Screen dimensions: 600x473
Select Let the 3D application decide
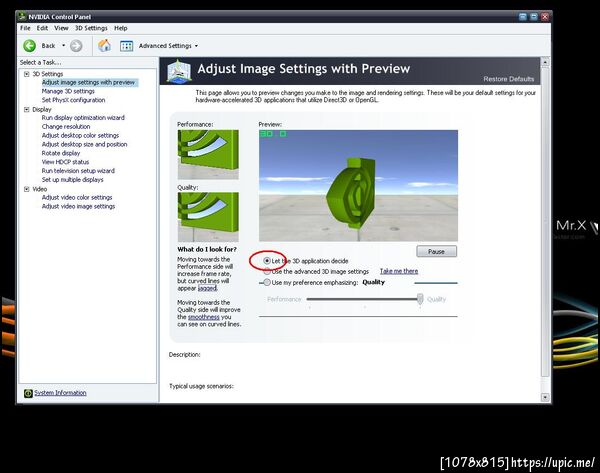[267, 261]
